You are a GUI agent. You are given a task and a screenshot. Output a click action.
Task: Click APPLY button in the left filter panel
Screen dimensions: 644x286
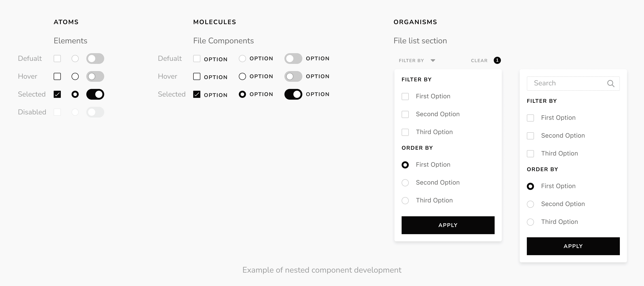pos(448,225)
